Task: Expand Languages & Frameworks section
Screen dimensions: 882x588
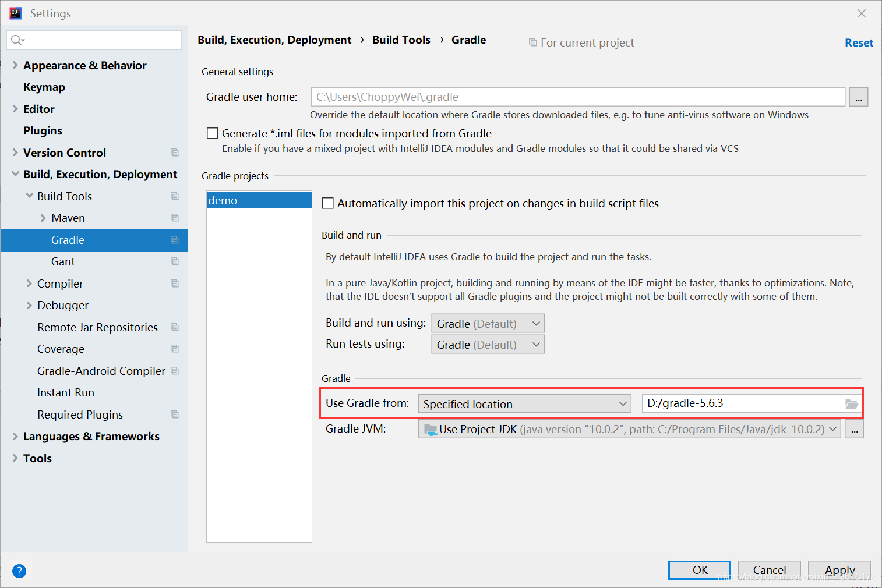Action: pyautogui.click(x=15, y=436)
